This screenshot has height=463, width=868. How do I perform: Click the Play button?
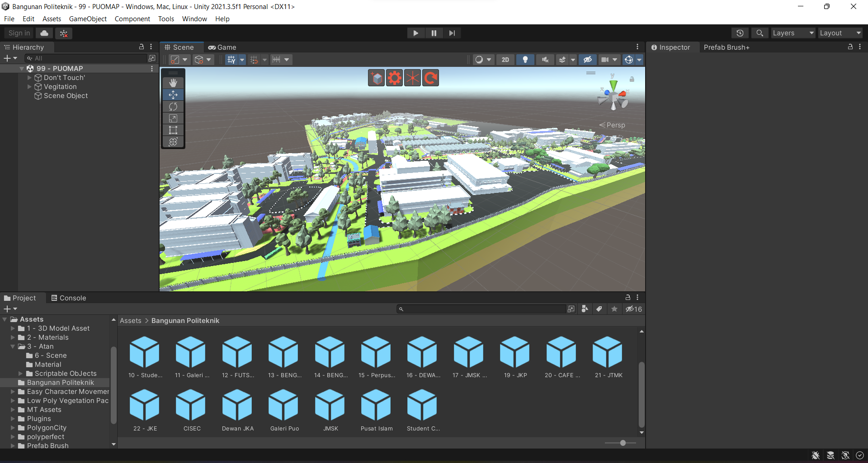tap(415, 33)
